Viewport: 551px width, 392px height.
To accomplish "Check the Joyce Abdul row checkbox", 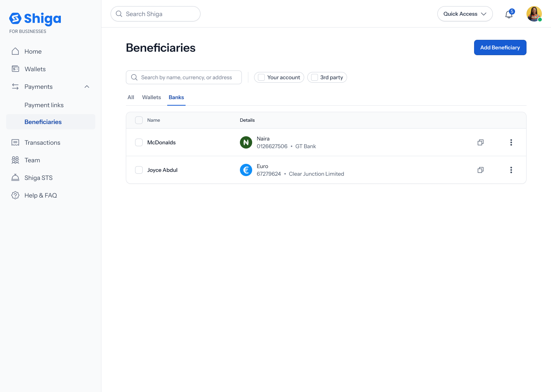I will (139, 170).
